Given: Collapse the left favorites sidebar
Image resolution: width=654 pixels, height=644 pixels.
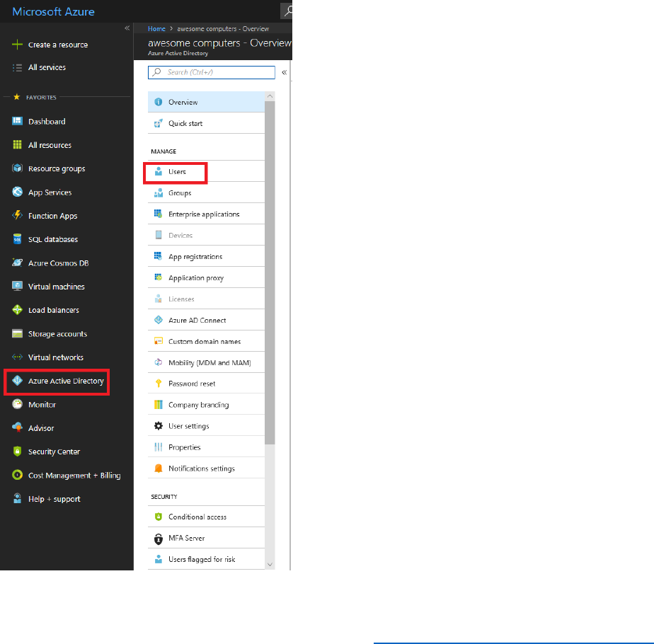Looking at the screenshot, I should click(127, 28).
